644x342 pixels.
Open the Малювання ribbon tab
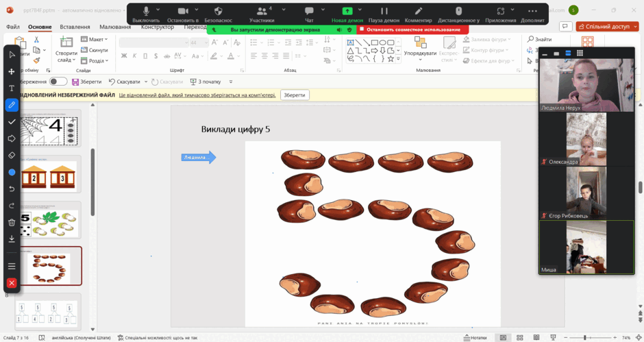point(115,27)
